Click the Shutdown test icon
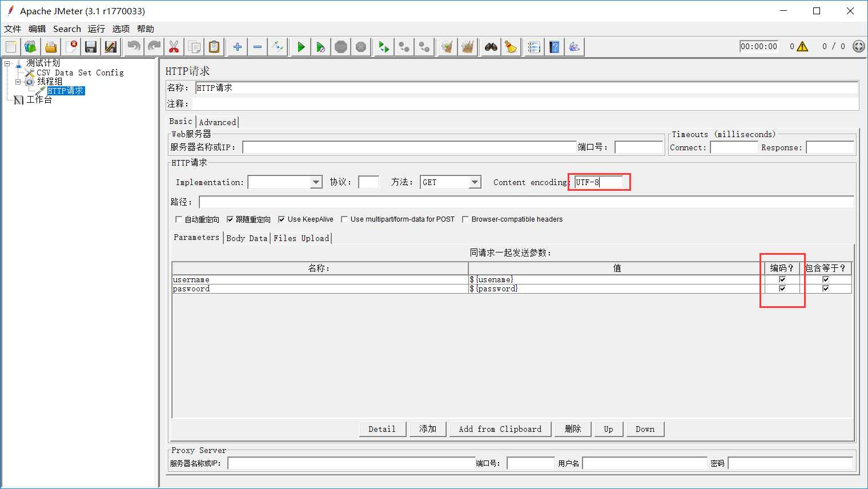 (361, 47)
